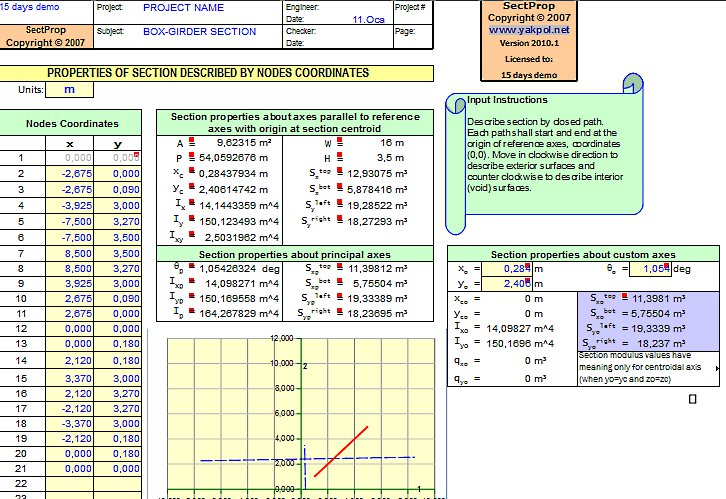Image resolution: width=726 pixels, height=499 pixels.
Task: Click the Ixp value 14,098271 m^4
Action: coord(242,283)
